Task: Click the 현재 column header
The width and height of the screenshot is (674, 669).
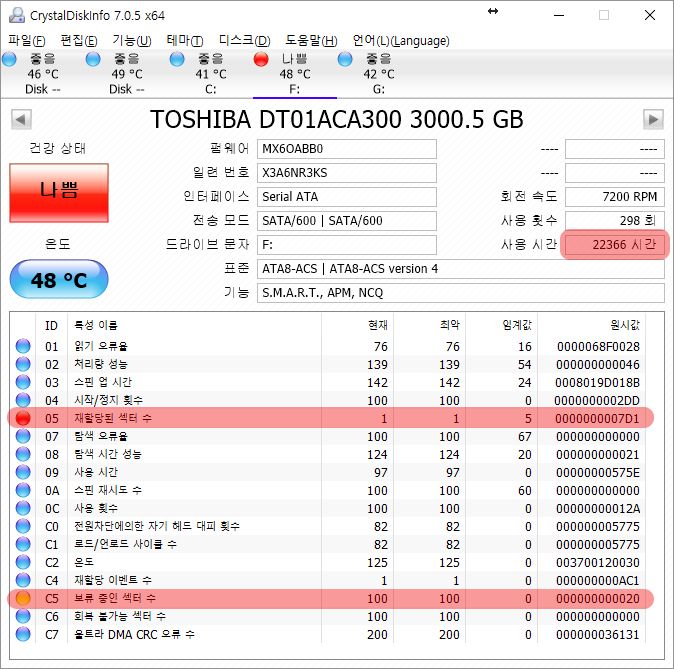Action: pos(357,325)
